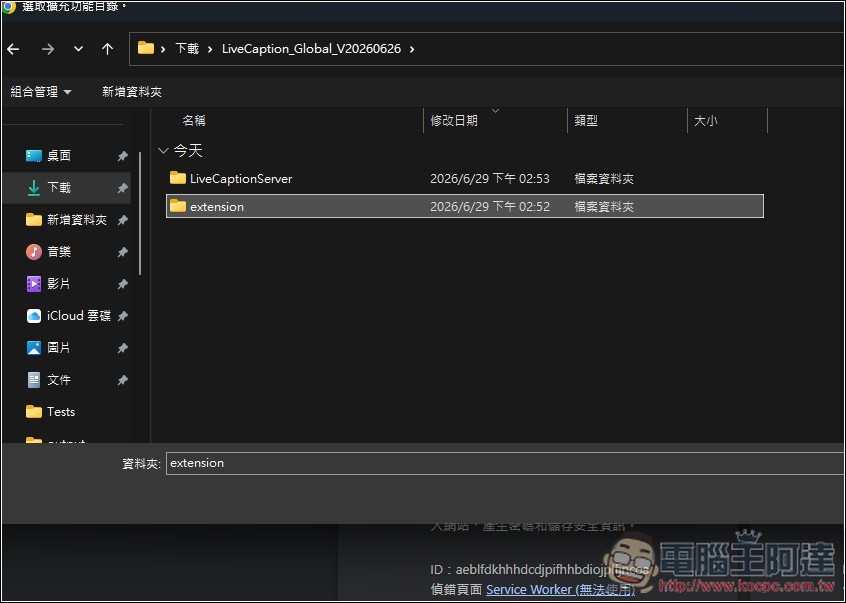
Task: Open 下載 in the sidebar
Action: 66,187
